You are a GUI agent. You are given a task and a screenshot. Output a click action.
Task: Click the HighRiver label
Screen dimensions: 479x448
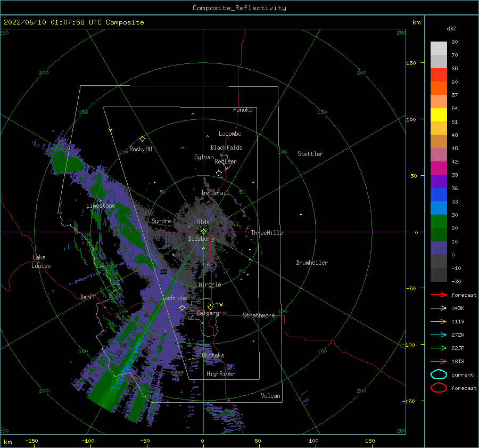pos(221,374)
